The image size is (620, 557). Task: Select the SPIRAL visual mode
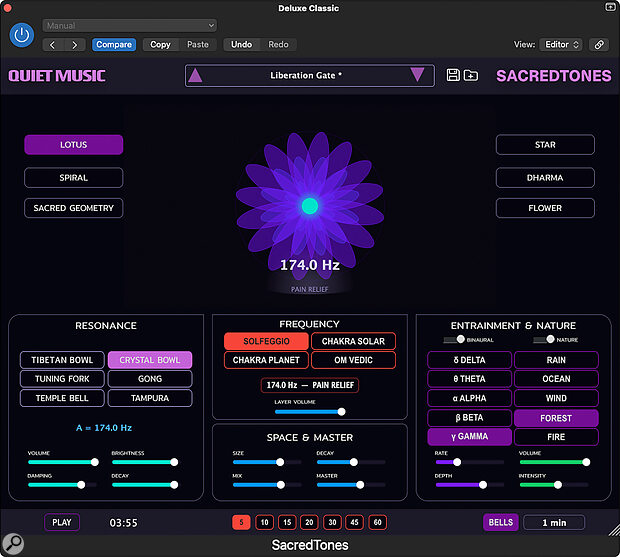(x=74, y=177)
